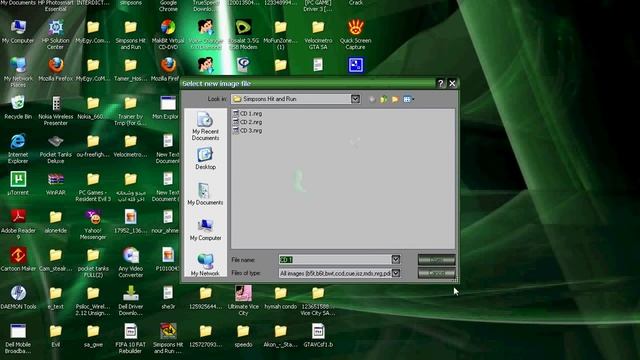Select the Yahoo! Messenger icon
This screenshot has height=360, width=640.
[x=93, y=224]
